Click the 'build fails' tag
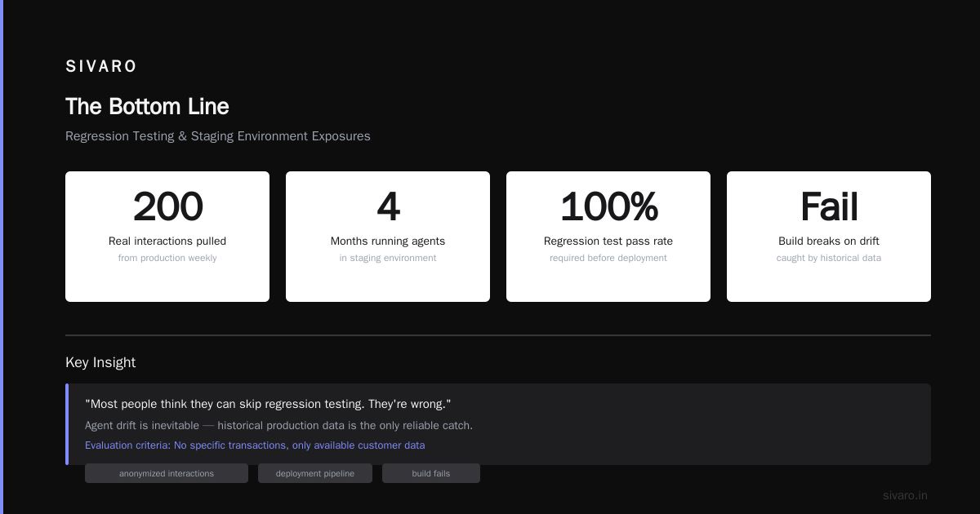 (x=431, y=473)
